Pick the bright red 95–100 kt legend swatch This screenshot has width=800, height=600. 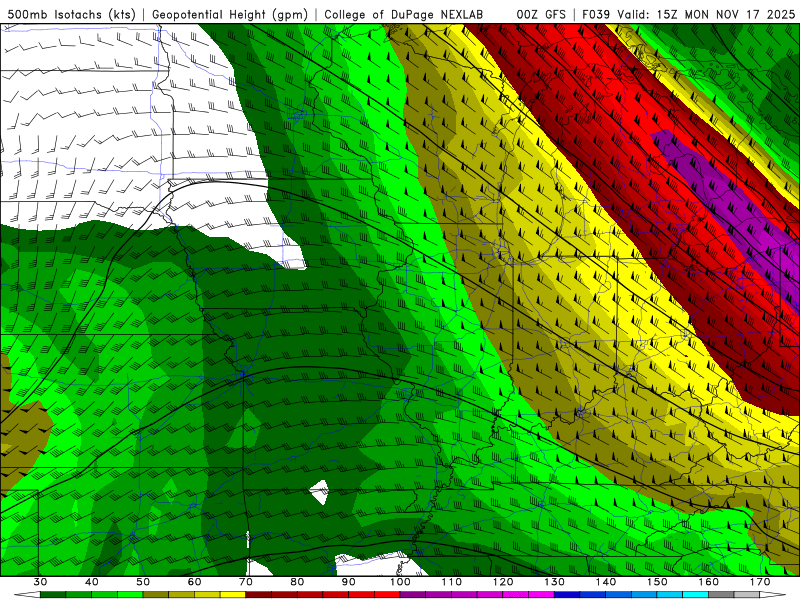[x=387, y=596]
